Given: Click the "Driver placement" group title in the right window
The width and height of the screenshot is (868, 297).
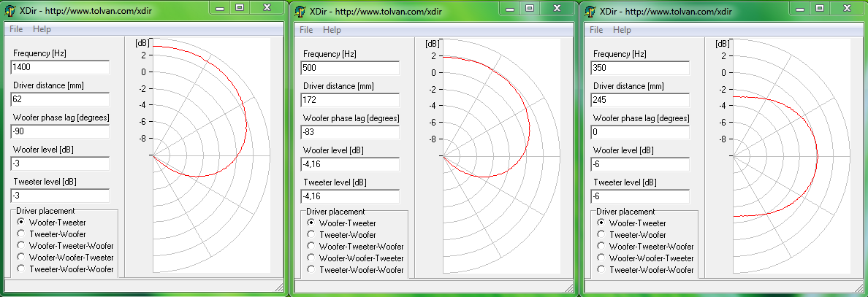Looking at the screenshot, I should click(627, 212).
